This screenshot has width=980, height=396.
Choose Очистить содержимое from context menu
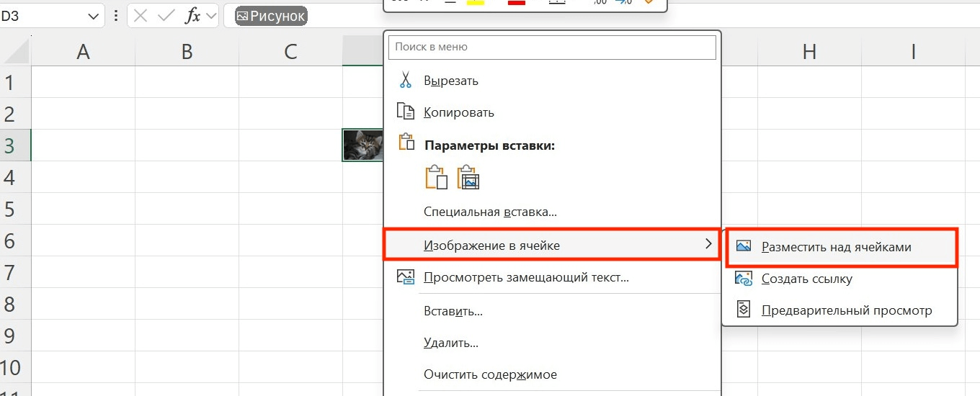pyautogui.click(x=490, y=374)
